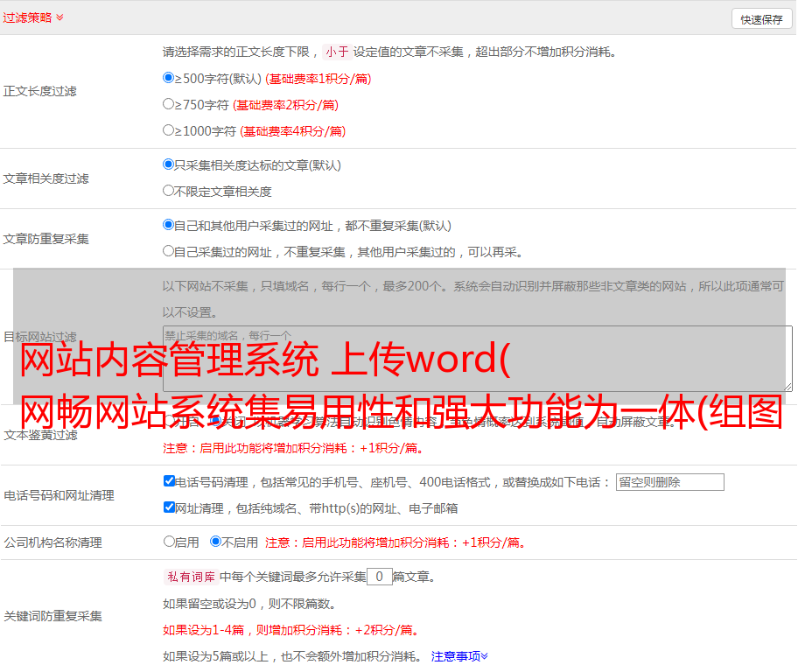Image resolution: width=798 pixels, height=672 pixels.
Task: Click the 小于 highlighted tag
Action: (x=337, y=52)
